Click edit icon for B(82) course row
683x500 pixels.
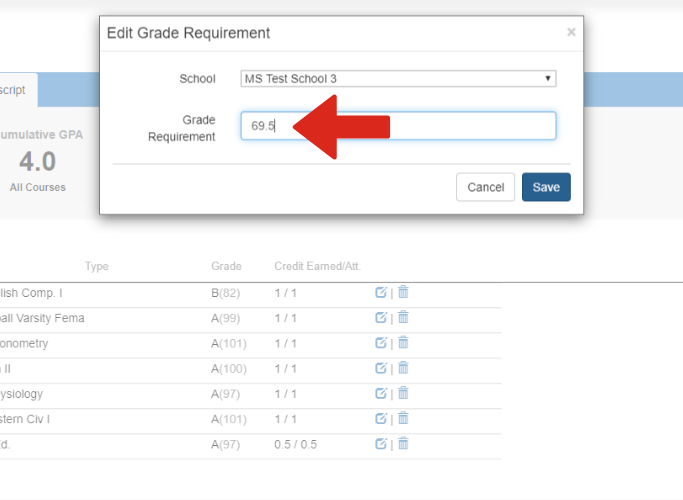[x=380, y=292]
